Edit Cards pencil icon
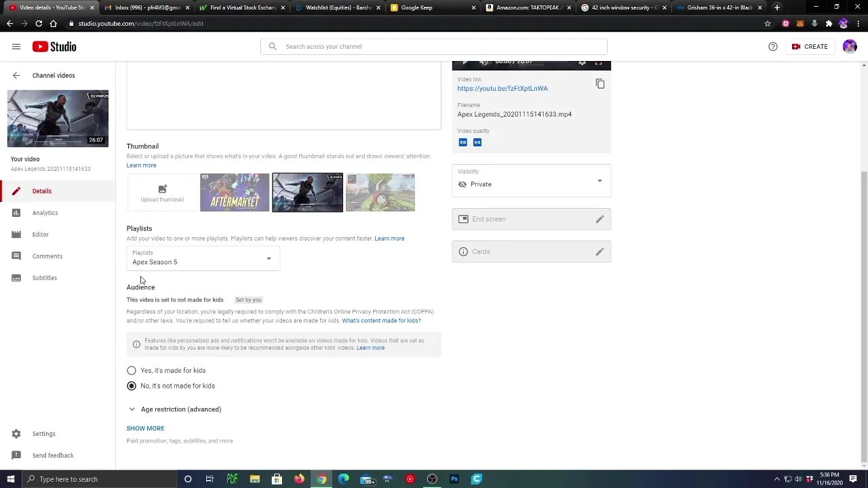The image size is (868, 488). [599, 251]
